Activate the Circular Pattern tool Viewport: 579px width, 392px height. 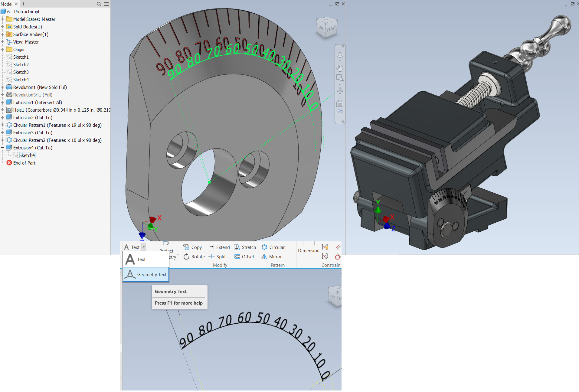coord(273,247)
